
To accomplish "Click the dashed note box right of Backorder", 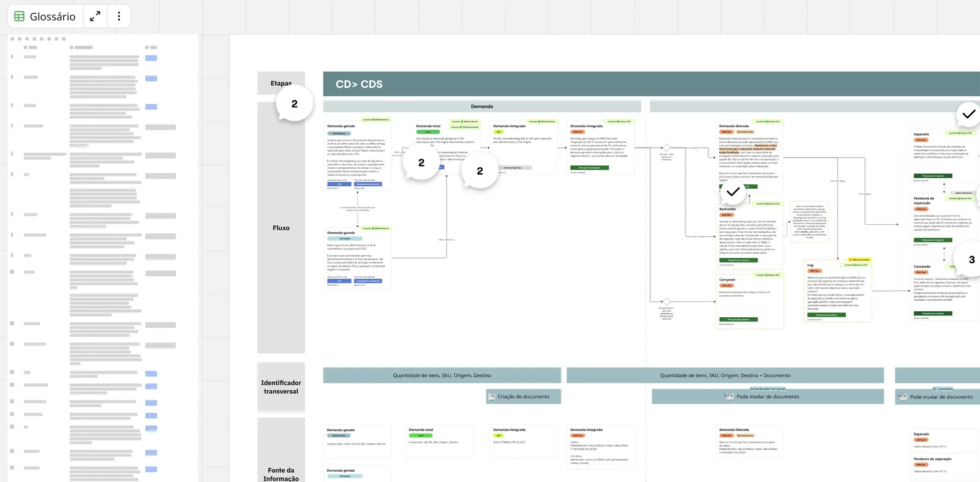I will pos(810,222).
